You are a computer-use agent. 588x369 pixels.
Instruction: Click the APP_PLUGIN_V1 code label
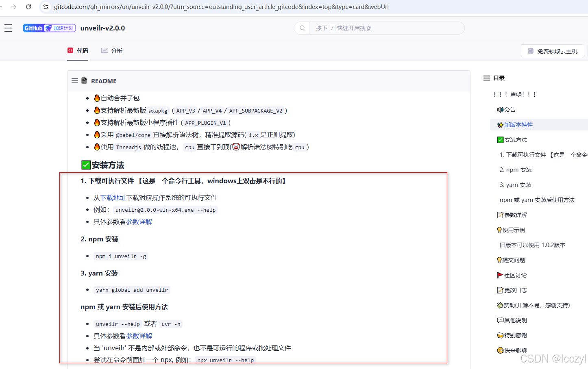205,123
